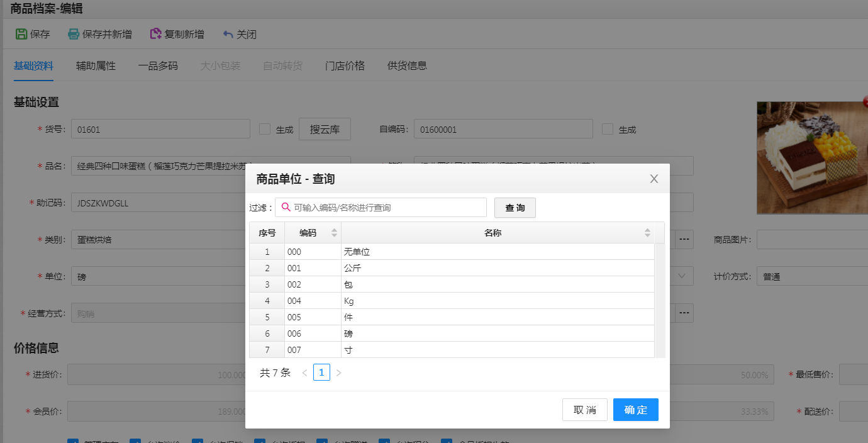The height and width of the screenshot is (443, 868).
Task: Click the 保存 save icon
Action: coord(21,35)
